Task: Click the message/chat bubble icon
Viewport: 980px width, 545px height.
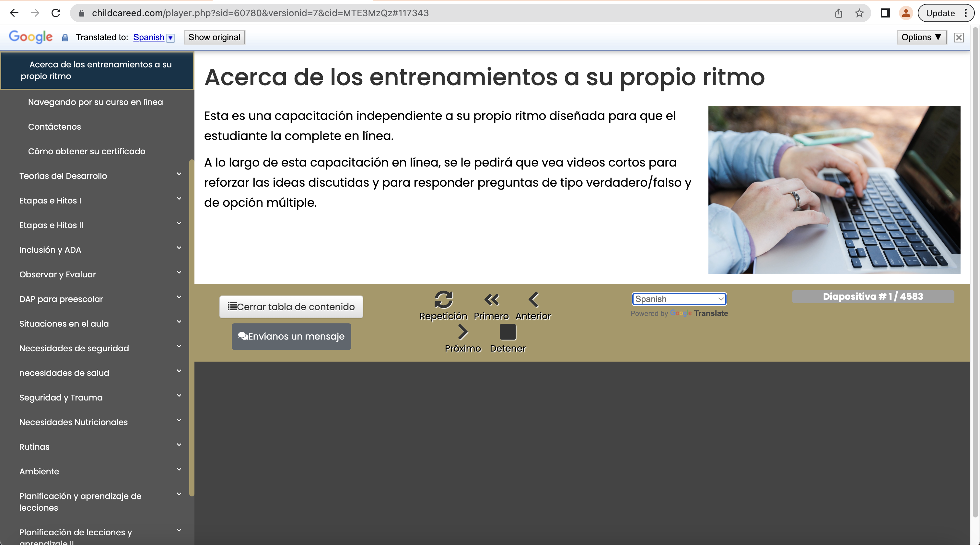Action: pyautogui.click(x=243, y=336)
